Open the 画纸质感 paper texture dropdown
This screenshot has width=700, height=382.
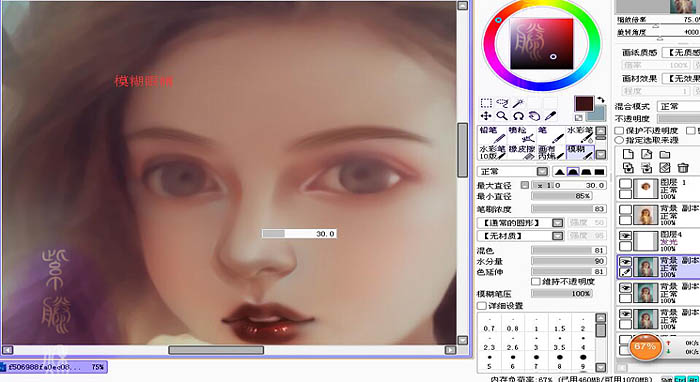(680, 52)
